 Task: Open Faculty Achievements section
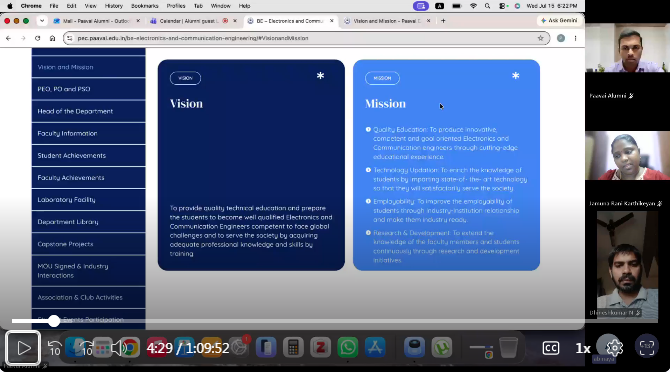click(x=88, y=177)
